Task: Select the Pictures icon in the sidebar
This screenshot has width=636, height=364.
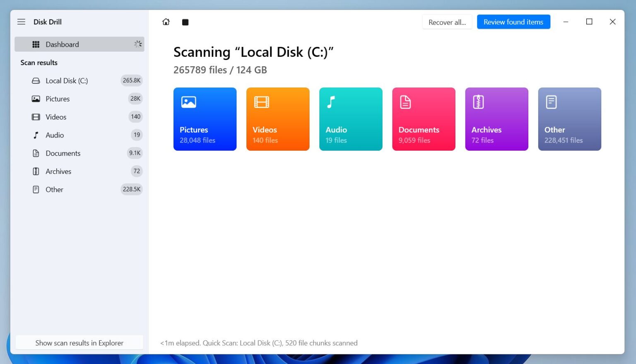Action: click(x=36, y=99)
